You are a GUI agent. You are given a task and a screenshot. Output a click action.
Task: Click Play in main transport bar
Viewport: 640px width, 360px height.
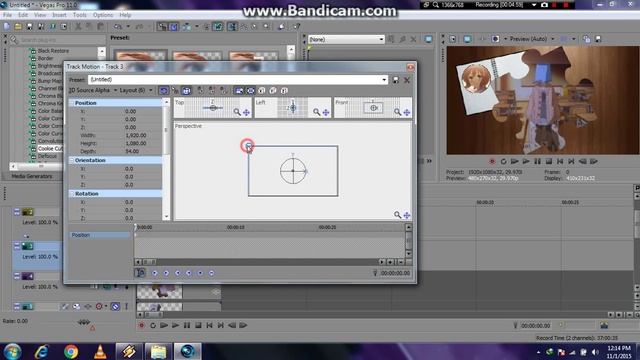175,325
